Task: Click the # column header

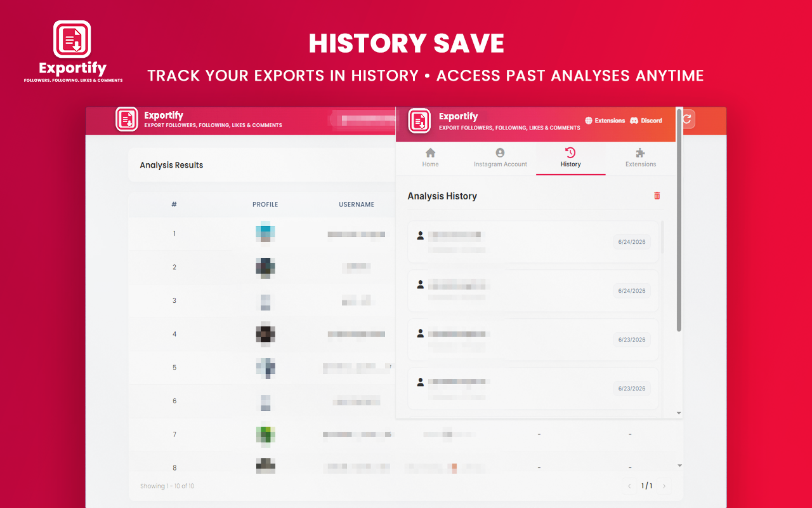Action: click(x=174, y=204)
